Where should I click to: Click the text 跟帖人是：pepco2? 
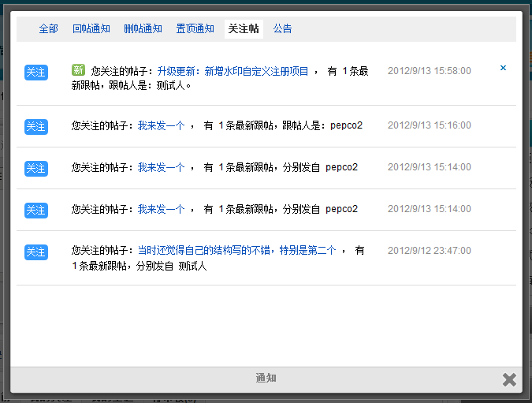322,125
